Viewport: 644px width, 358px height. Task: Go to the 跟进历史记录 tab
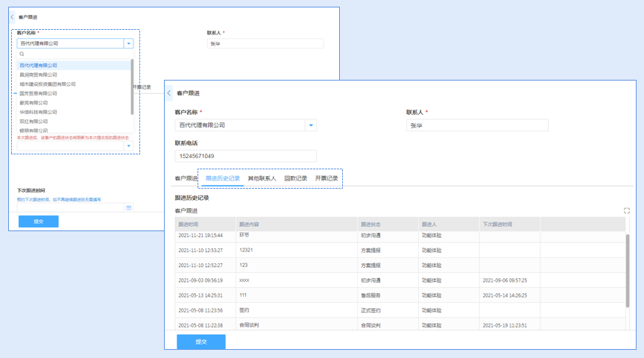222,178
